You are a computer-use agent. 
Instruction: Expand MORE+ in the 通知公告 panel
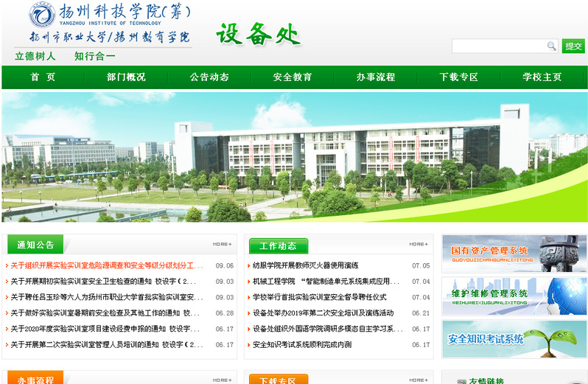coord(222,244)
